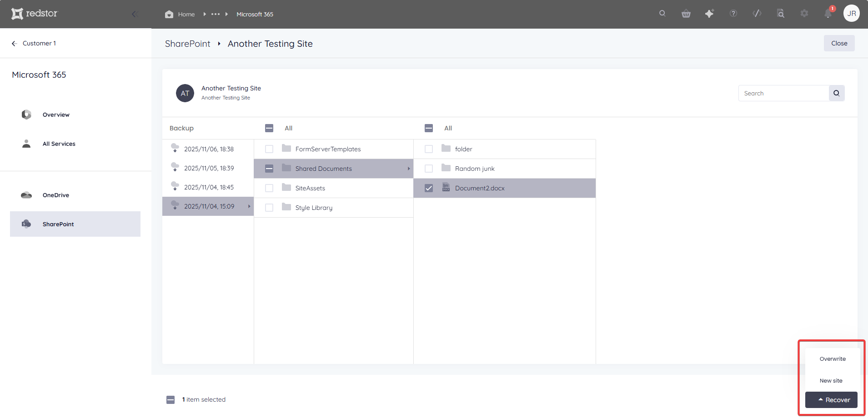Image resolution: width=868 pixels, height=418 pixels.
Task: Select the 2025/11/06, 18:38 backup text
Action: [x=209, y=149]
